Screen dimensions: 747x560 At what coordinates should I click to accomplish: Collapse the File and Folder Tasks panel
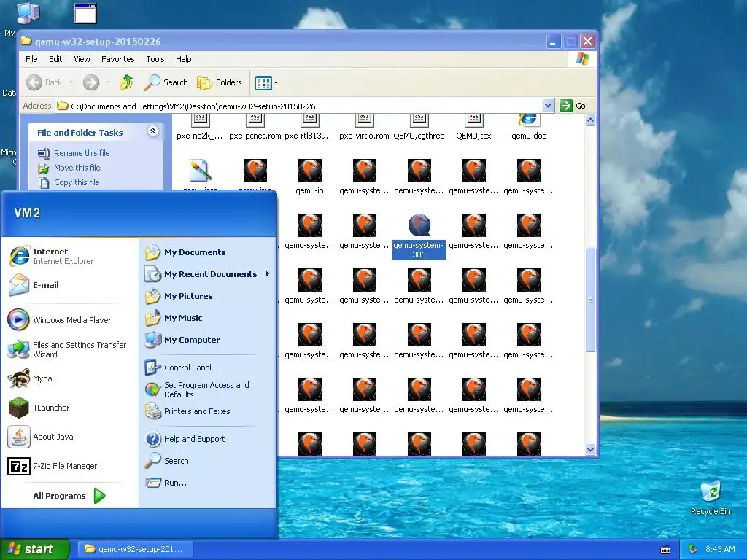tap(153, 131)
